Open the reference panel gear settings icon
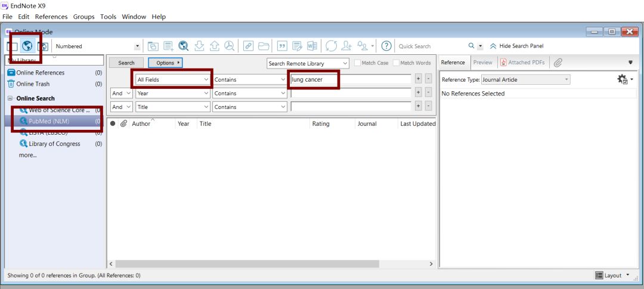 (x=623, y=79)
